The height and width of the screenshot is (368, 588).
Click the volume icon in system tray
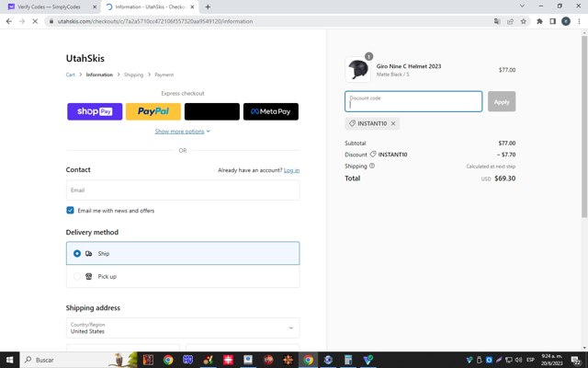pyautogui.click(x=518, y=360)
